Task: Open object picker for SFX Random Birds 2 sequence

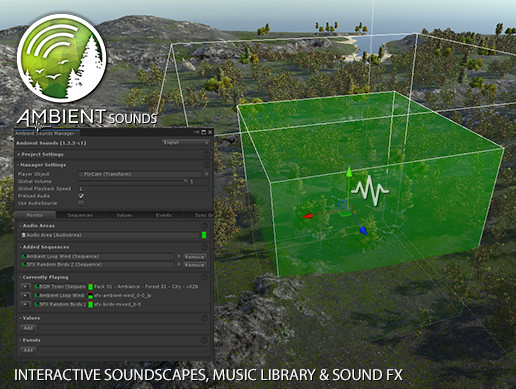Action: (179, 264)
